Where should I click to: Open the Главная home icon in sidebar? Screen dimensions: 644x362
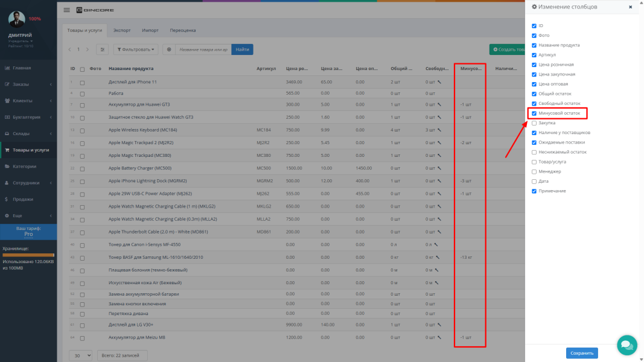coord(7,68)
